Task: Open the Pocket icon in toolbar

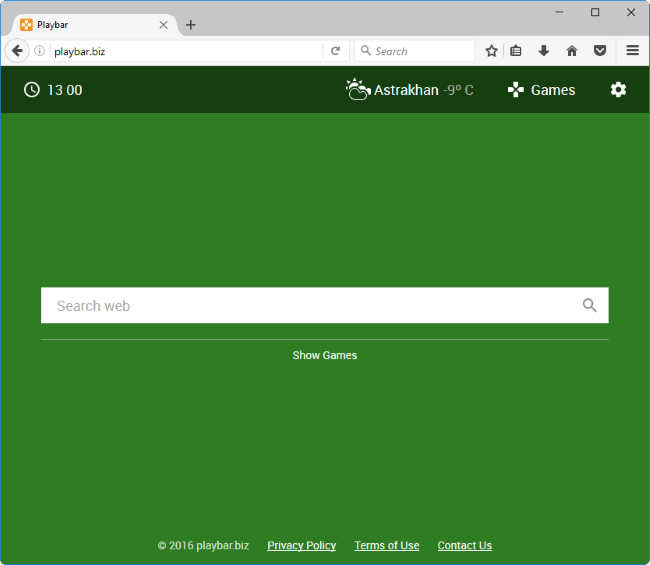Action: point(600,51)
